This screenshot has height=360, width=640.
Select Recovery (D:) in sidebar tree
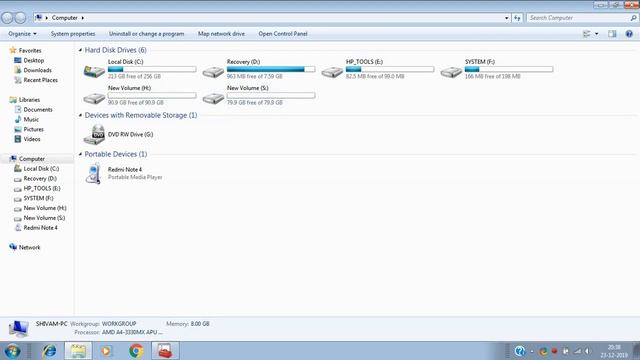(40, 178)
